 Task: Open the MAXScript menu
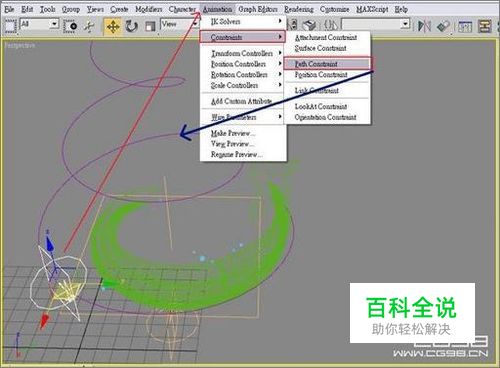pyautogui.click(x=372, y=9)
